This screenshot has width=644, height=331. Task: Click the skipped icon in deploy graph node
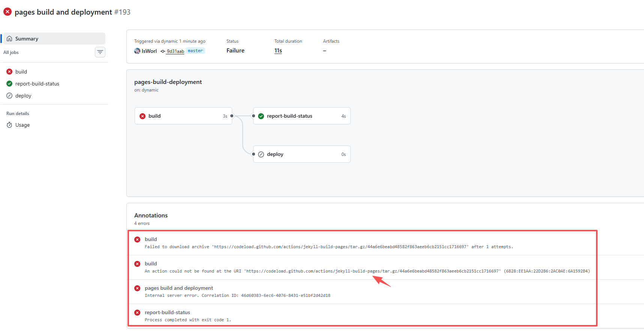tap(261, 154)
